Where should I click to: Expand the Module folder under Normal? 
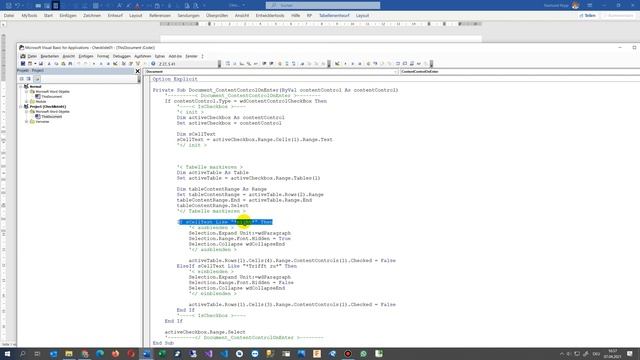pyautogui.click(x=27, y=101)
